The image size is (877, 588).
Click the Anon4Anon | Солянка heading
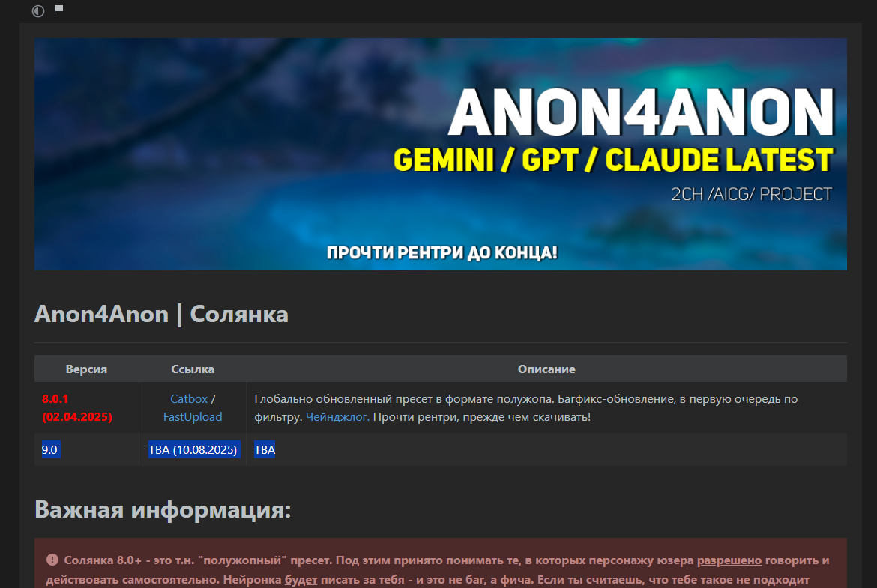pyautogui.click(x=161, y=314)
